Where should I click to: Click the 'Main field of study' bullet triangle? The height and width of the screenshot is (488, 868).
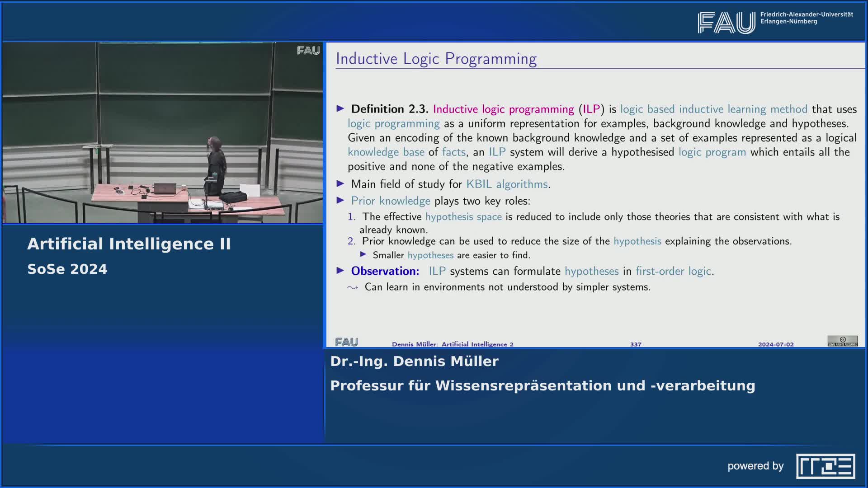click(340, 183)
